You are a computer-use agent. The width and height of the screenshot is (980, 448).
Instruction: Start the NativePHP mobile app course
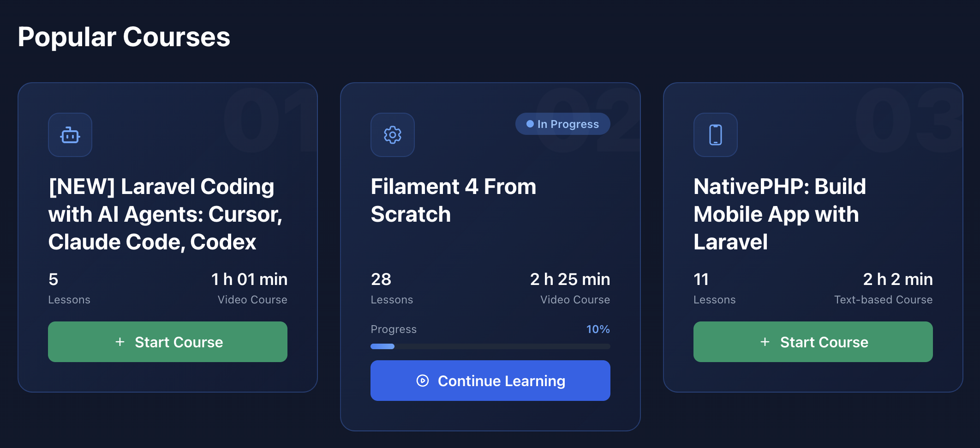(x=813, y=342)
